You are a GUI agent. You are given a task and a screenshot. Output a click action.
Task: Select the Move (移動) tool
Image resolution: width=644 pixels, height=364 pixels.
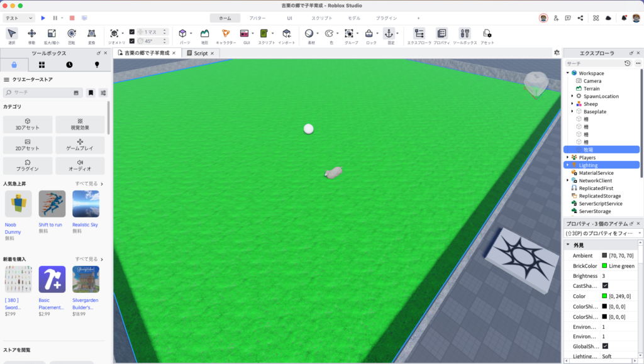click(31, 33)
